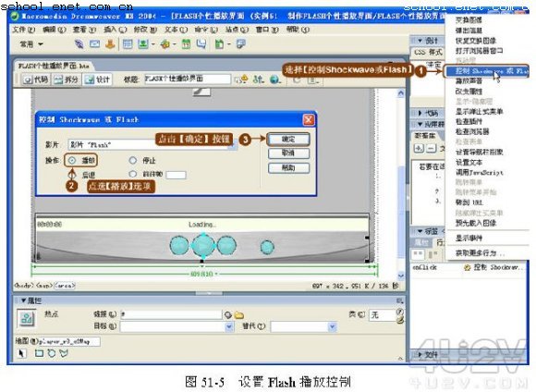
Task: Open the 查看(V) menu
Action: point(84,30)
